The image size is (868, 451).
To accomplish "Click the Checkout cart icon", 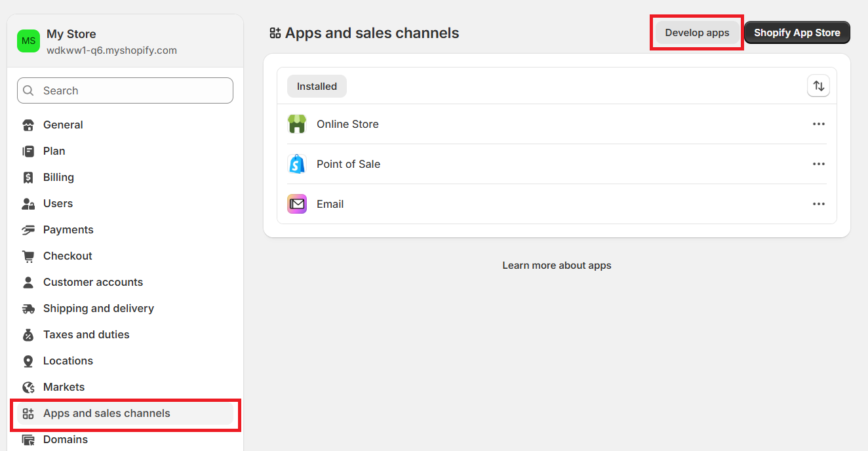I will pyautogui.click(x=28, y=256).
